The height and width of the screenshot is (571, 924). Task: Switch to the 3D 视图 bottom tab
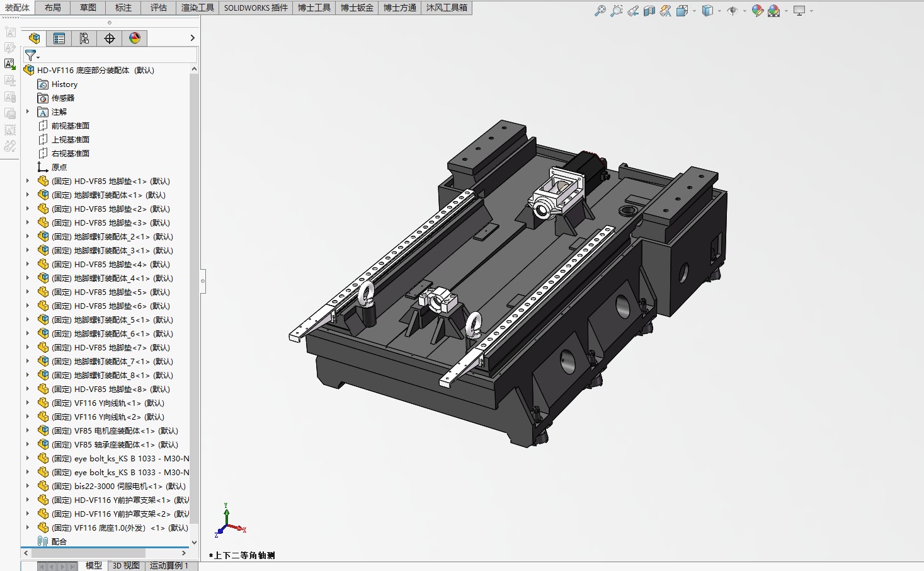click(x=126, y=566)
